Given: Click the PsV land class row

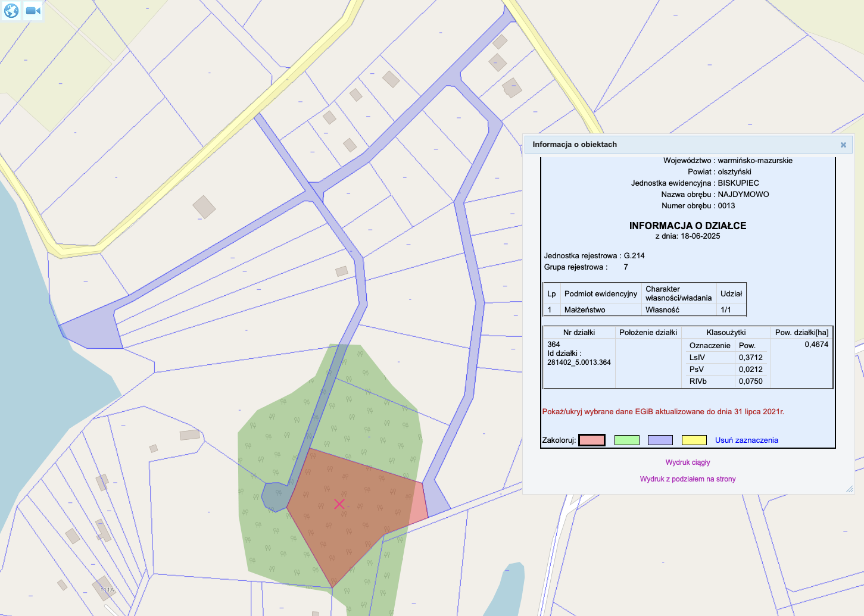Looking at the screenshot, I should coord(726,370).
